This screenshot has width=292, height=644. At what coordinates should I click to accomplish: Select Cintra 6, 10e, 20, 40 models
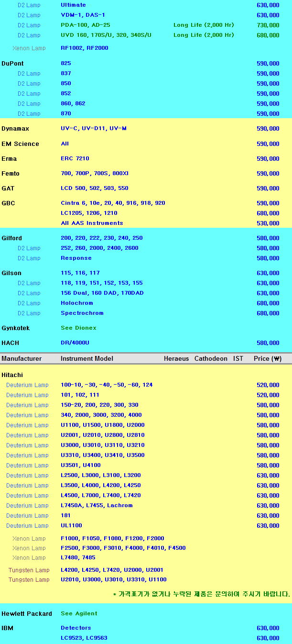pos(113,203)
